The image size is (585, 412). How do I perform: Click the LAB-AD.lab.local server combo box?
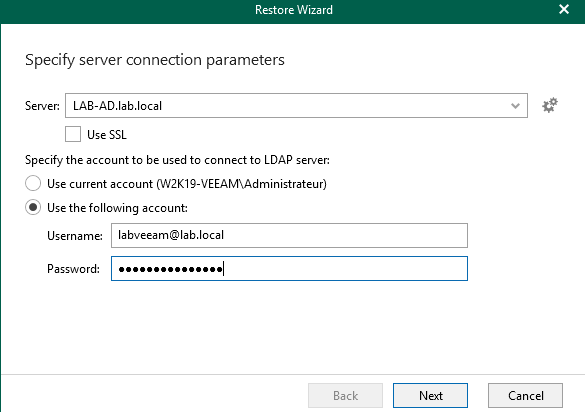point(296,106)
